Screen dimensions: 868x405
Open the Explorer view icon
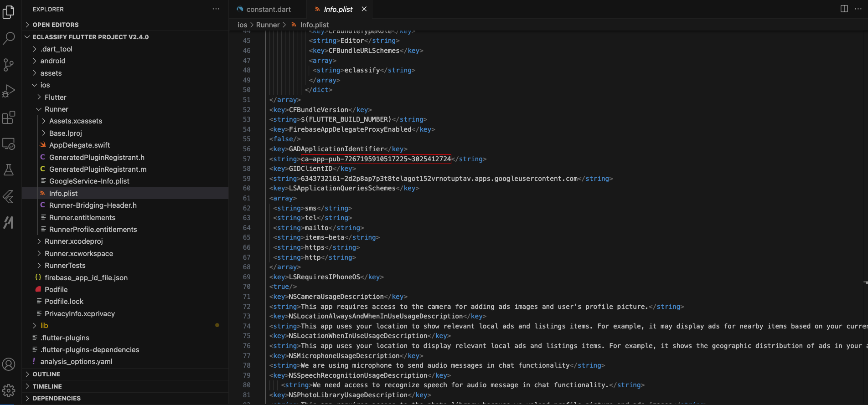tap(9, 12)
